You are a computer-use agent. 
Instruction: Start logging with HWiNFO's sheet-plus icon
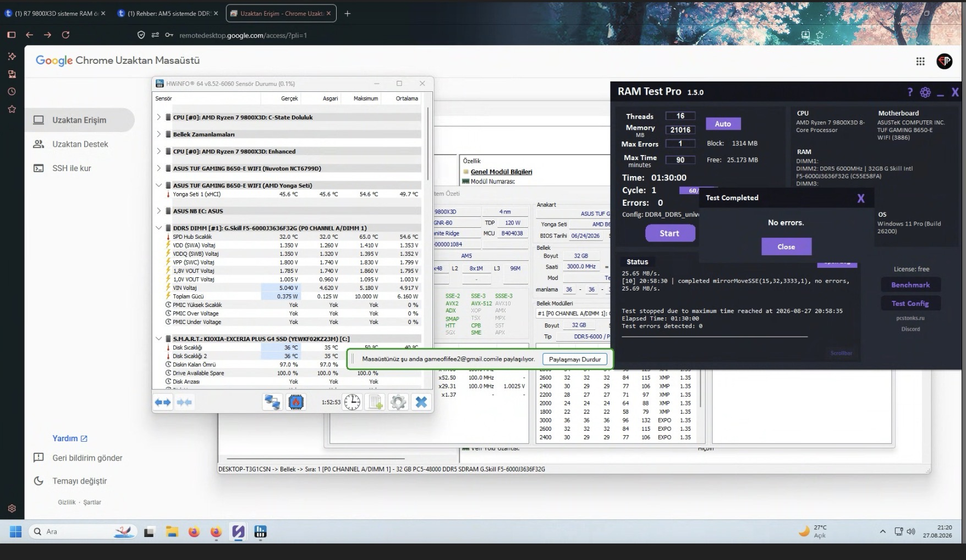pos(376,402)
